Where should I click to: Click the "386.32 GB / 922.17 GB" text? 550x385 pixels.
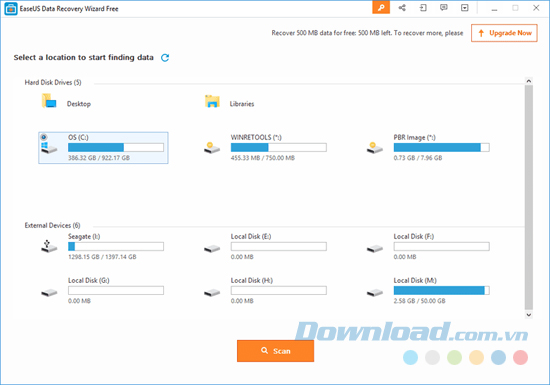click(x=99, y=158)
